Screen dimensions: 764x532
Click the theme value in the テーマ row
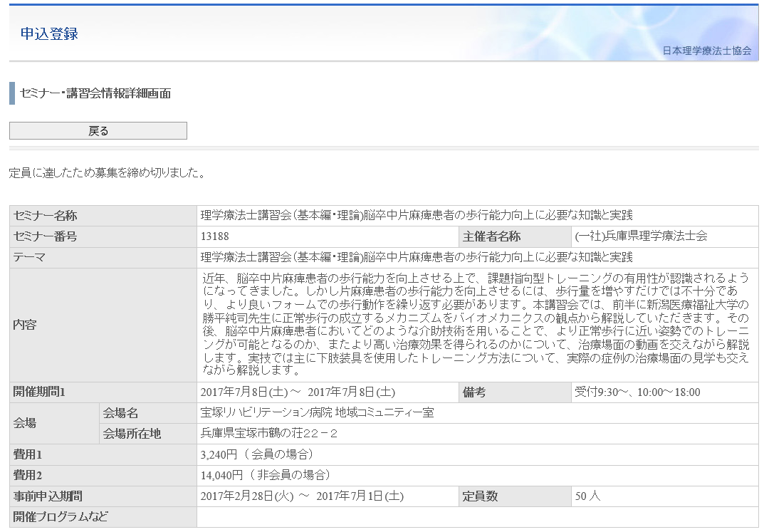[x=417, y=257]
